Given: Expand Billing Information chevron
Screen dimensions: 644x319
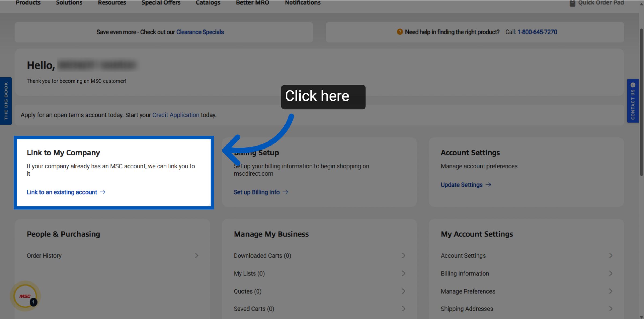Looking at the screenshot, I should coord(611,273).
